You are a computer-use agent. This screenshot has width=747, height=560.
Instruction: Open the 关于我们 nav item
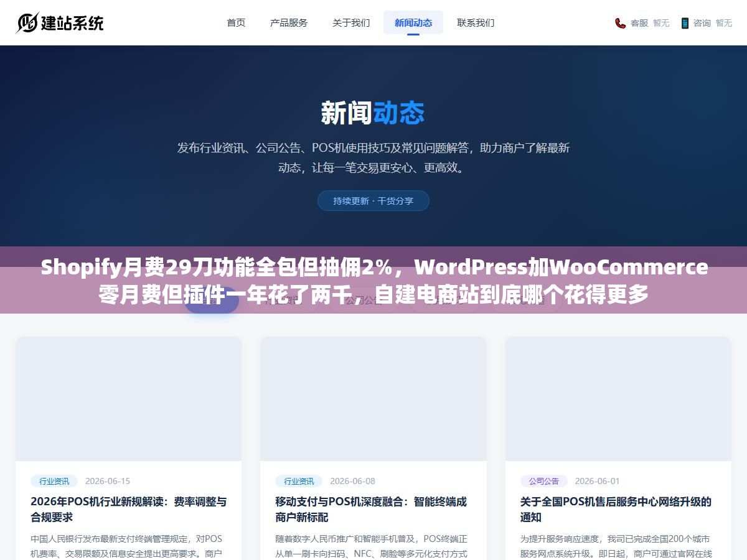pyautogui.click(x=351, y=22)
